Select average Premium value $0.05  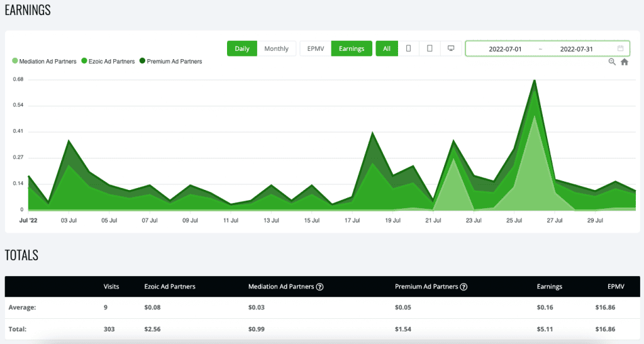point(403,308)
